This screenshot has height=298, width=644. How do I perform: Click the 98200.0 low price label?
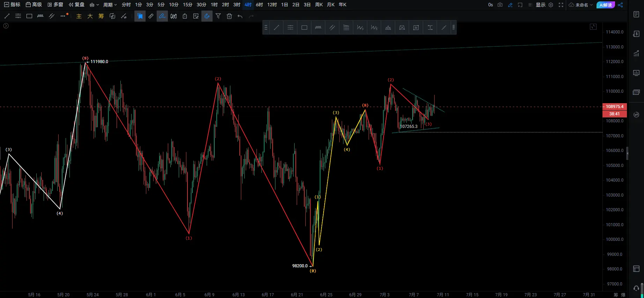[x=300, y=266]
